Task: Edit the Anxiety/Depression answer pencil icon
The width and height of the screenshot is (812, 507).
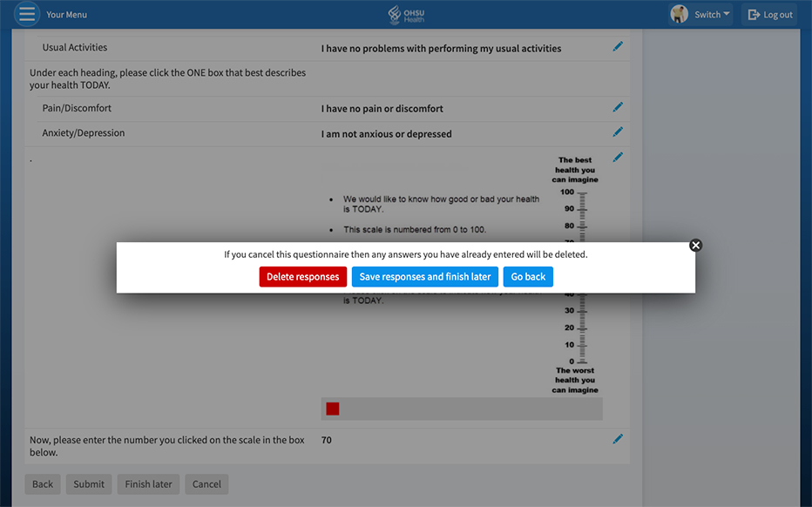Action: click(x=618, y=132)
